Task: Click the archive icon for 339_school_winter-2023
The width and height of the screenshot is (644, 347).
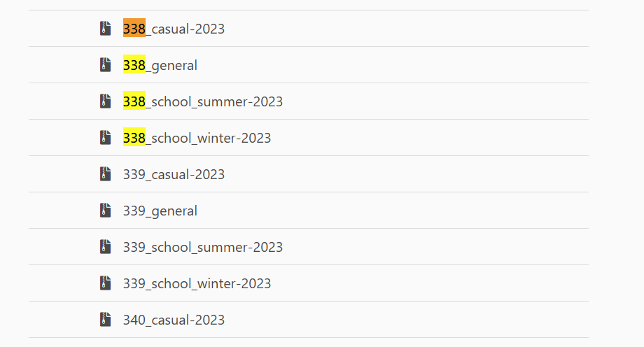Action: click(x=105, y=283)
